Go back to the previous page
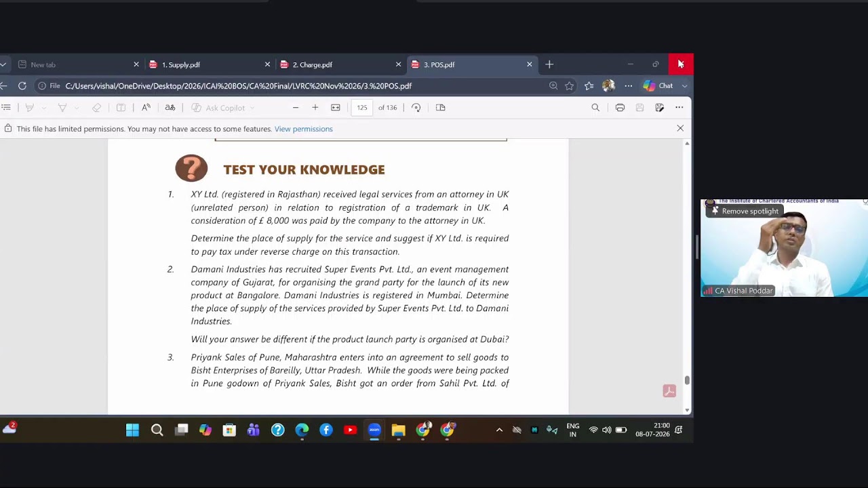This screenshot has height=488, width=868. (x=4, y=86)
